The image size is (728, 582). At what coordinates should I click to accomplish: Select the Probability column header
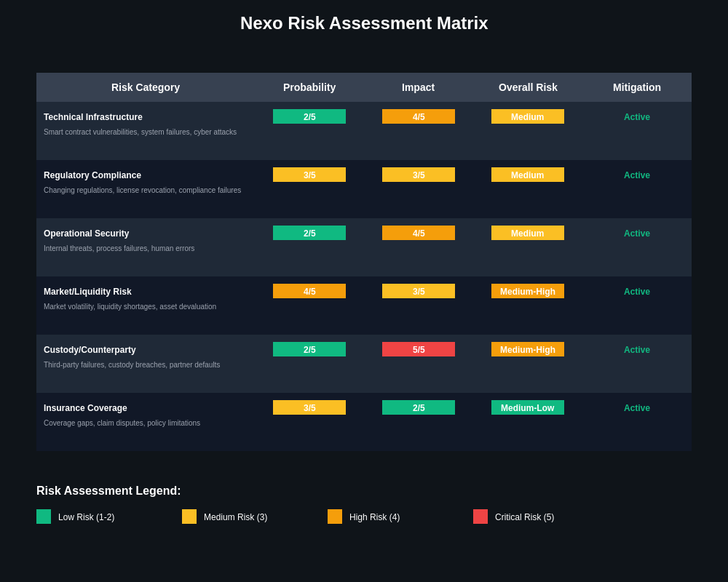[309, 87]
